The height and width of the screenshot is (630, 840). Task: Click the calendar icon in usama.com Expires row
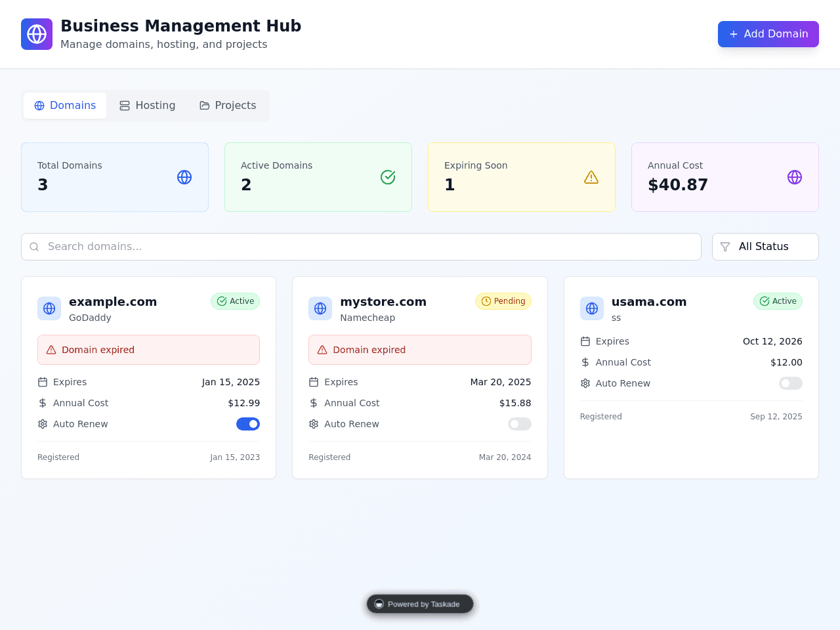click(x=585, y=341)
